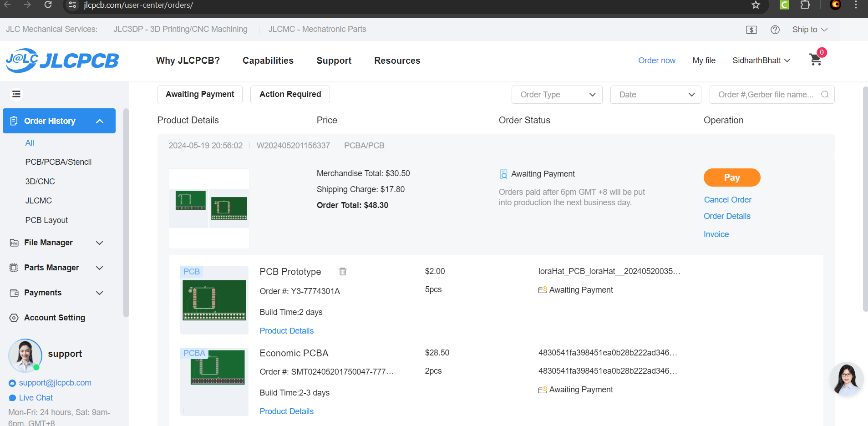The height and width of the screenshot is (426, 868).
Task: Click search magnifier icon in order search
Action: (825, 94)
